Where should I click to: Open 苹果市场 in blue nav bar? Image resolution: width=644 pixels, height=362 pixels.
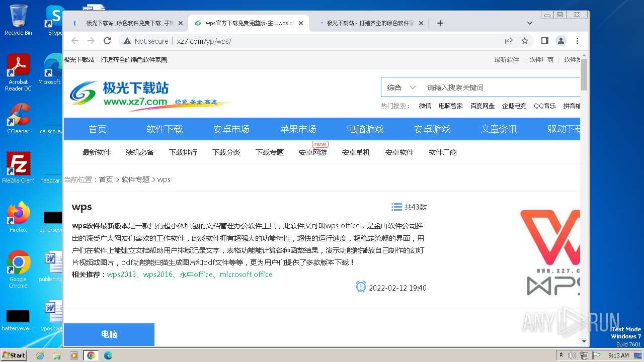click(x=298, y=129)
